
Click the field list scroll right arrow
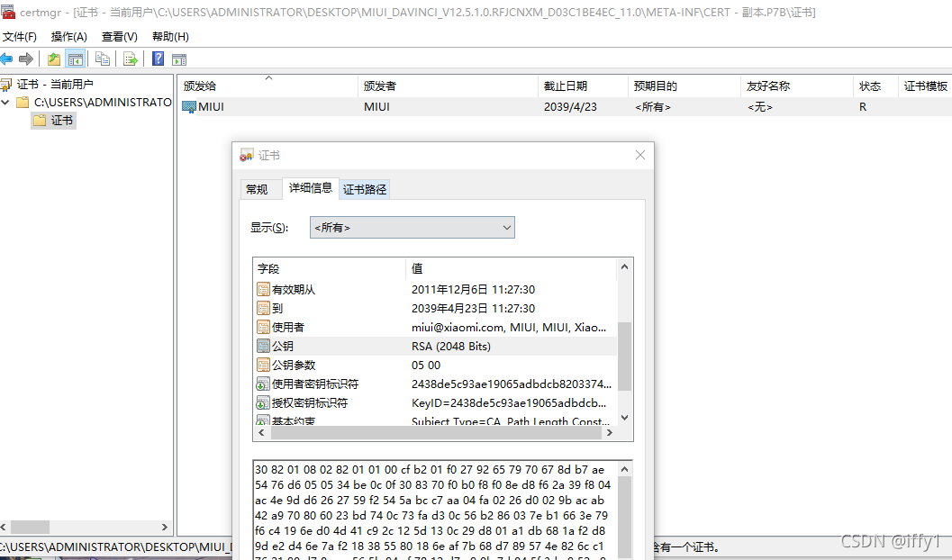[x=610, y=432]
